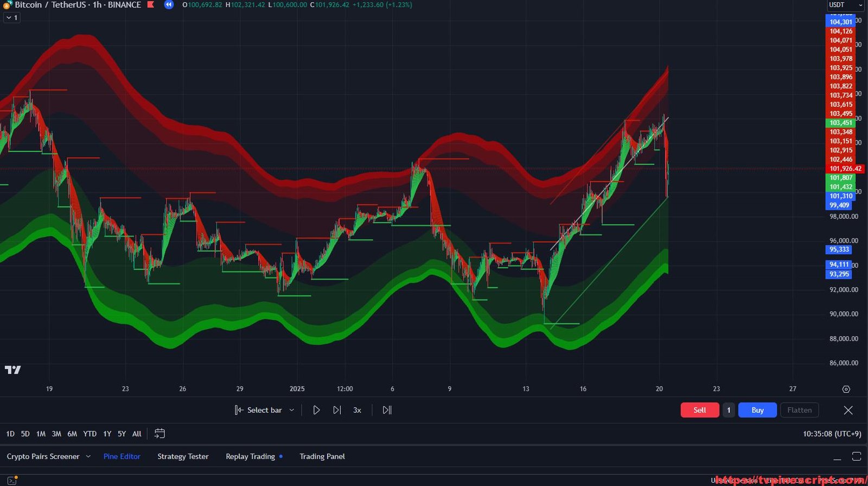Open the go-to-date calendar icon
The width and height of the screenshot is (868, 486).
(x=159, y=433)
